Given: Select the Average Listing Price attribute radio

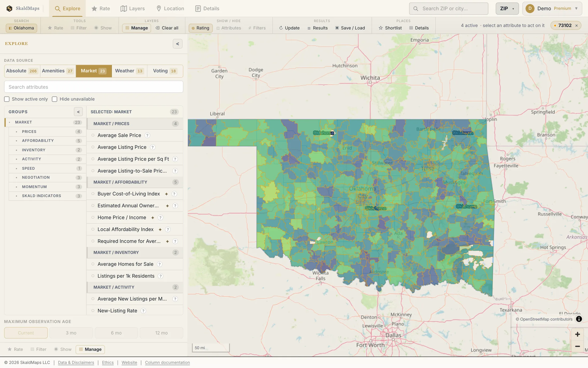Looking at the screenshot, I should tap(93, 147).
